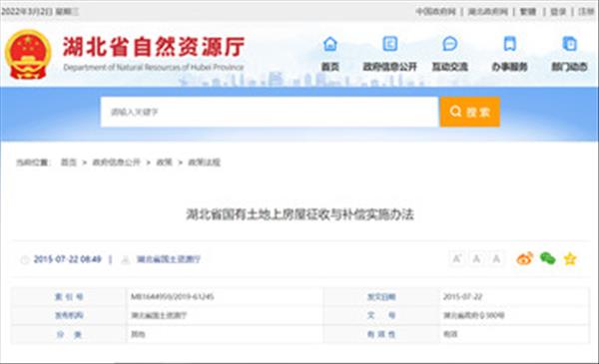The image size is (599, 364).
Task: Click the 注册 register link
Action: 586,11
